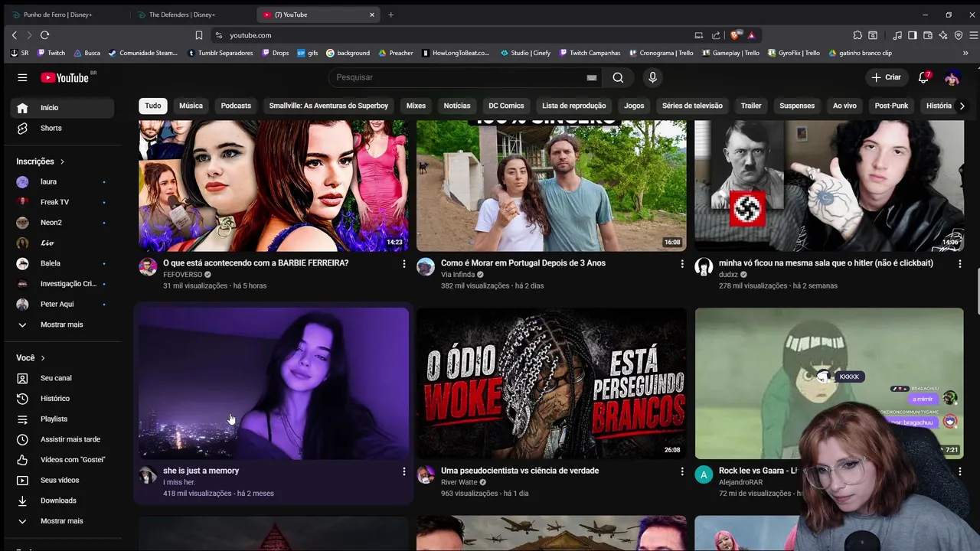Open the on-screen keyboard in the search box
This screenshot has height=551, width=980.
pyautogui.click(x=591, y=77)
